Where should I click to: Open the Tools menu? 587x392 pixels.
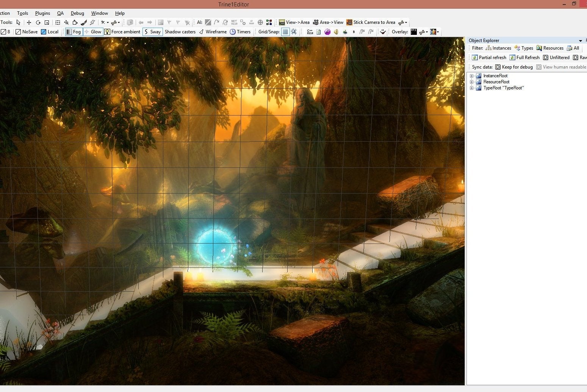tap(22, 13)
